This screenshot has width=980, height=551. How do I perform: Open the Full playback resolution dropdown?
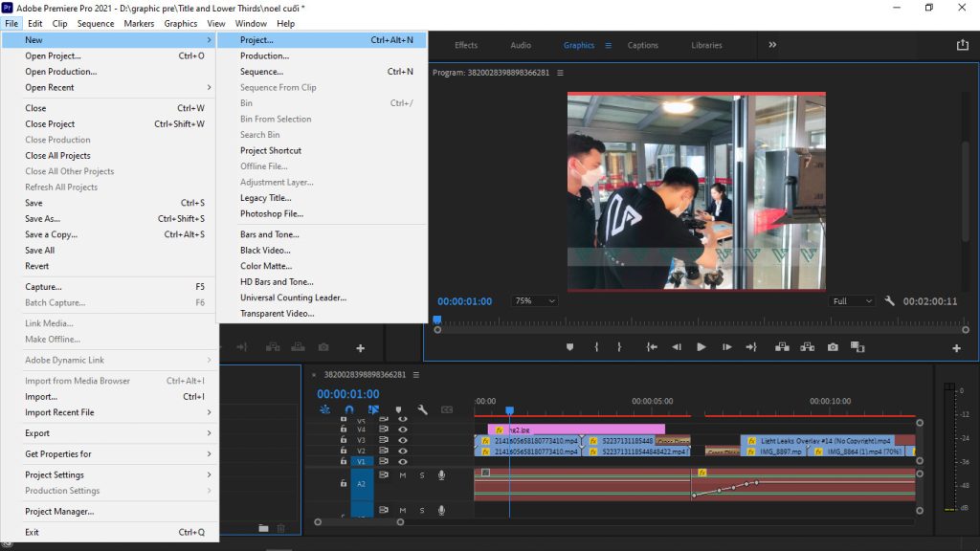tap(852, 301)
